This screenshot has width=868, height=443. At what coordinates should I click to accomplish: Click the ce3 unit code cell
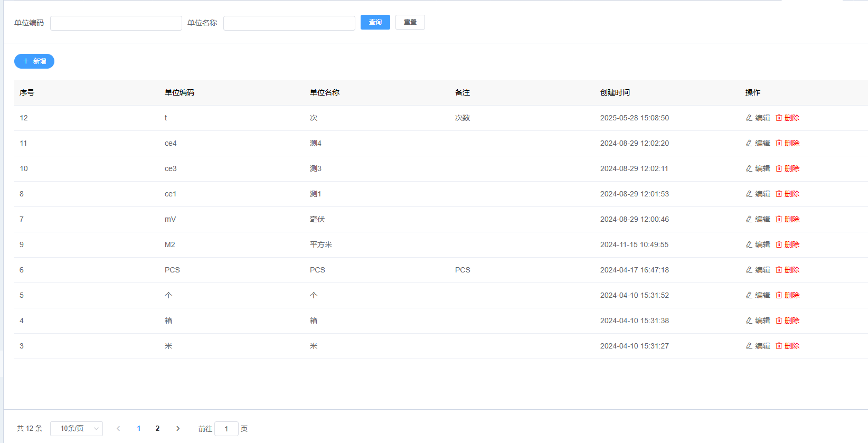(171, 168)
